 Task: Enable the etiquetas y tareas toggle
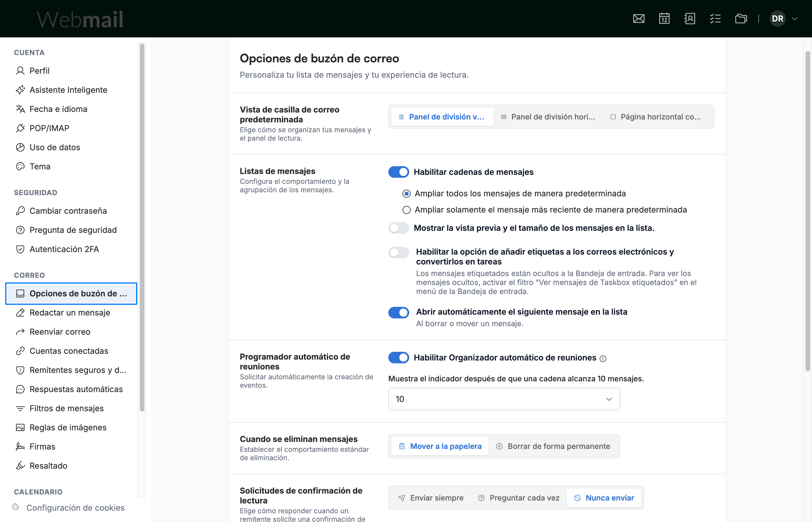[398, 253]
